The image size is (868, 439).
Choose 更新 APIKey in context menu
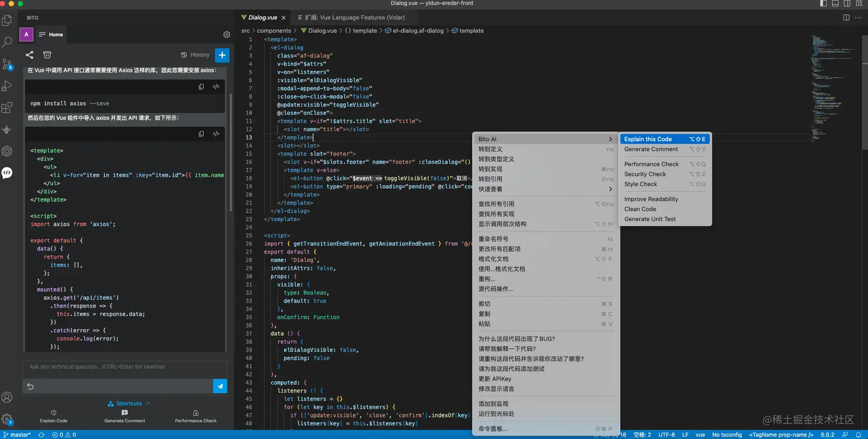545,379
